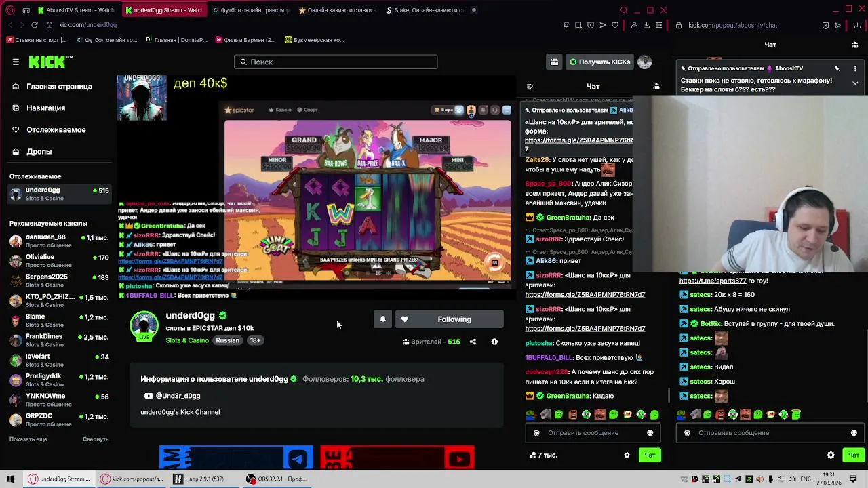Open the heart icon in browser toolbar
Viewport: 868px width, 488px height.
coord(614,25)
